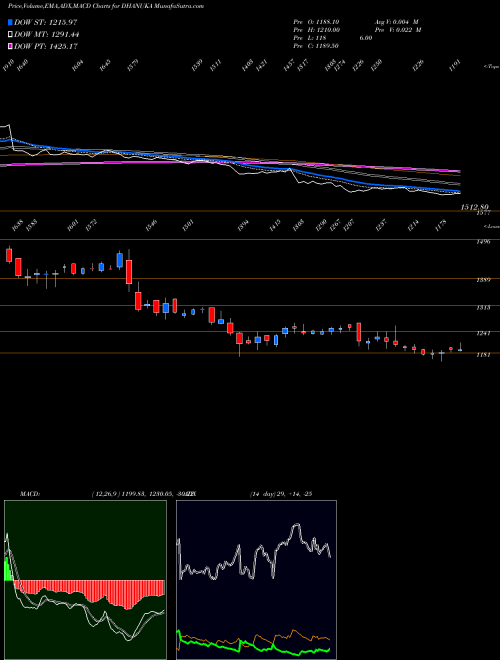Click the 1247 price axis label

click(484, 333)
